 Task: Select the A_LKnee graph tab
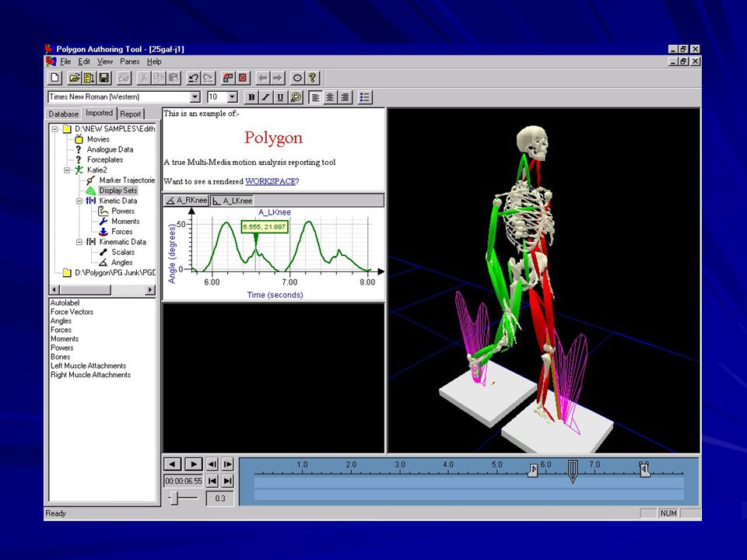[x=233, y=201]
